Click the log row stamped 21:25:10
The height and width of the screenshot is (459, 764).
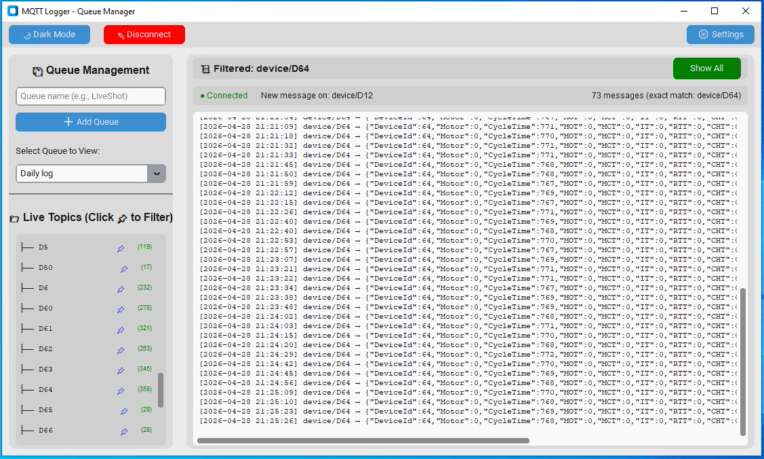click(x=468, y=402)
